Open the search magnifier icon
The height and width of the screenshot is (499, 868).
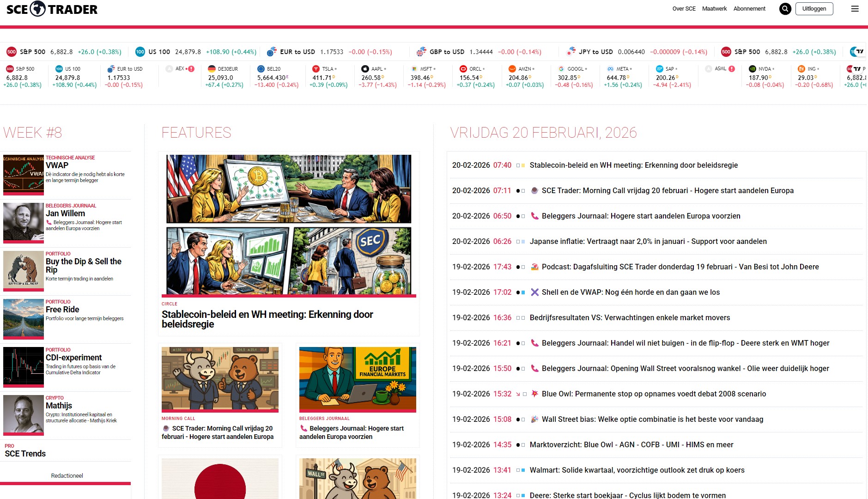point(785,9)
